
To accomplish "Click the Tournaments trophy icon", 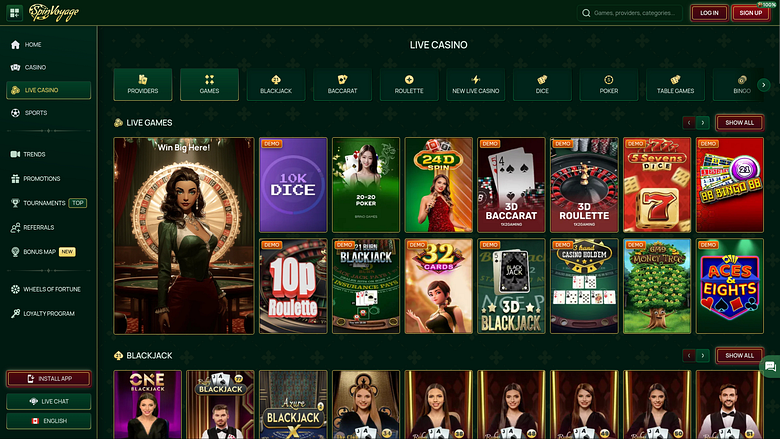I will pos(15,203).
